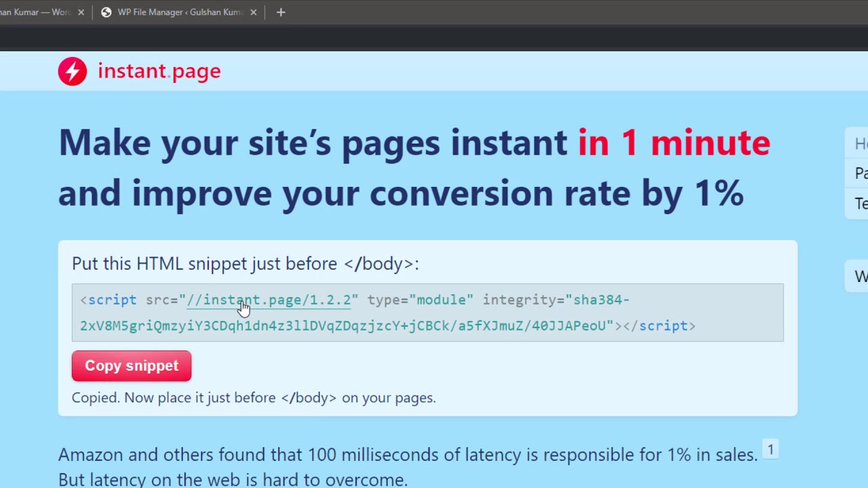
Task: Click the 'in 1 minute' red heading text
Action: click(674, 143)
